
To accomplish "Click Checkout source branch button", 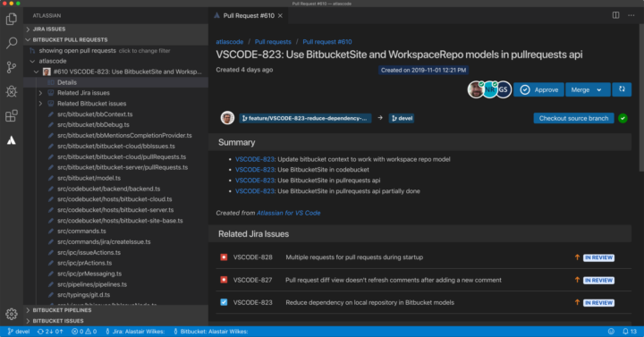I will [x=573, y=118].
